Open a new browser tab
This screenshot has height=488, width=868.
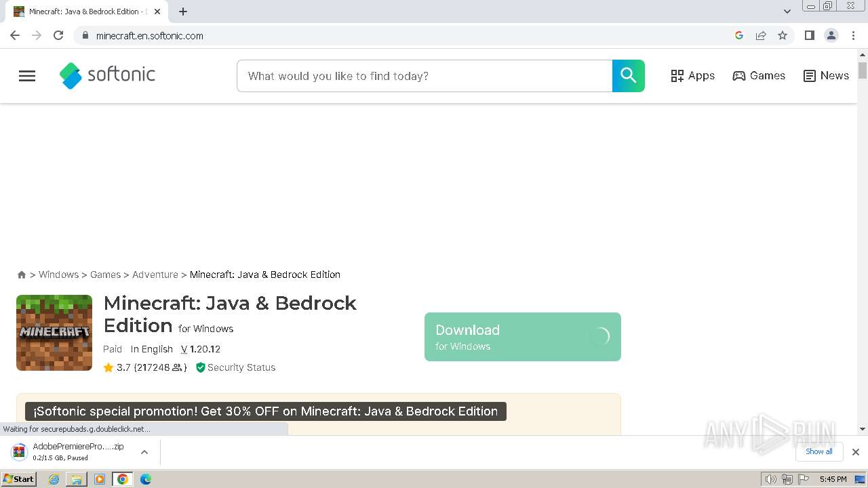point(183,12)
